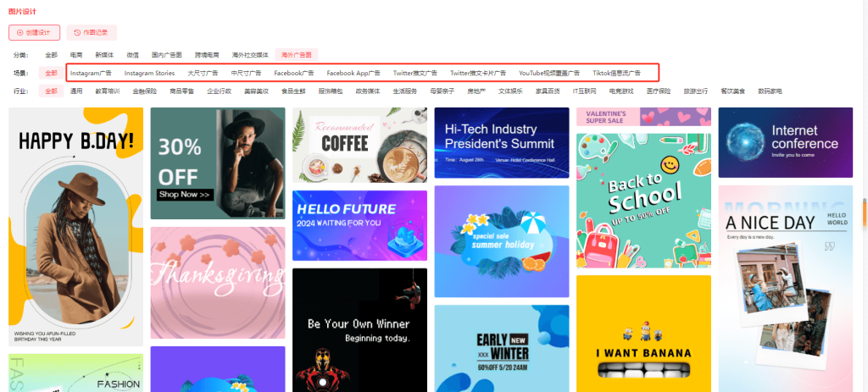868x392 pixels.
Task: Choose the Internet conference banner template
Action: coord(786,142)
